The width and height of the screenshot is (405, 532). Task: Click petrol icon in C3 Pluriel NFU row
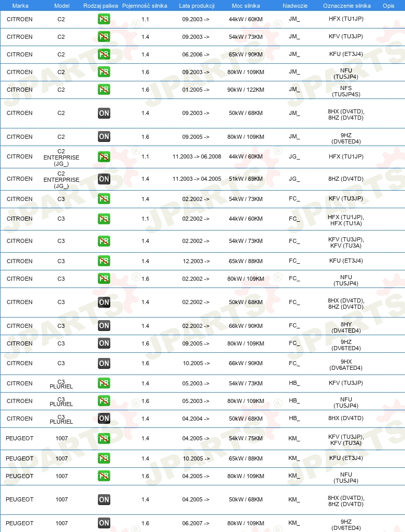[104, 401]
